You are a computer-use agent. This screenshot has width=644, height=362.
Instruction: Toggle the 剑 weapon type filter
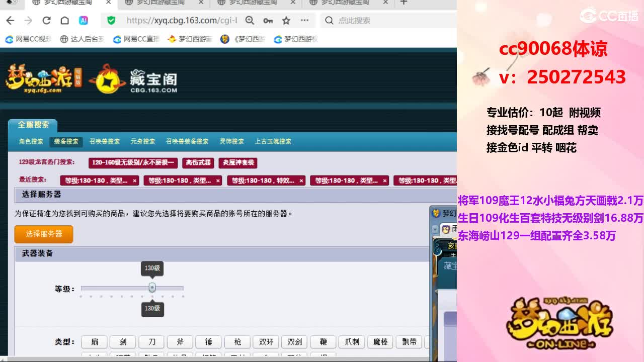click(x=123, y=342)
